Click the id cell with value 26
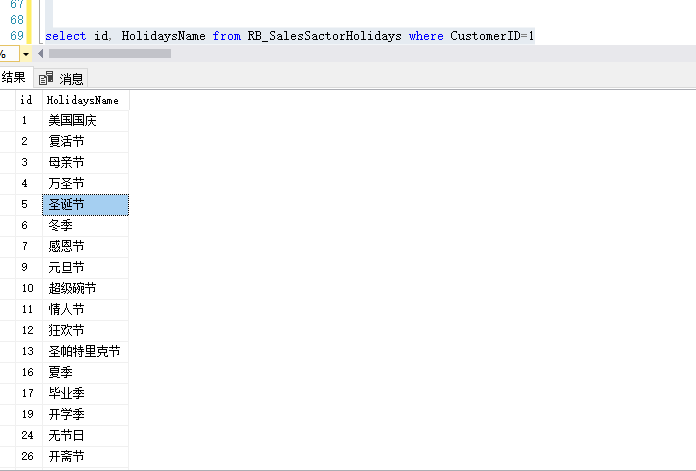The width and height of the screenshot is (696, 471). pos(29,456)
